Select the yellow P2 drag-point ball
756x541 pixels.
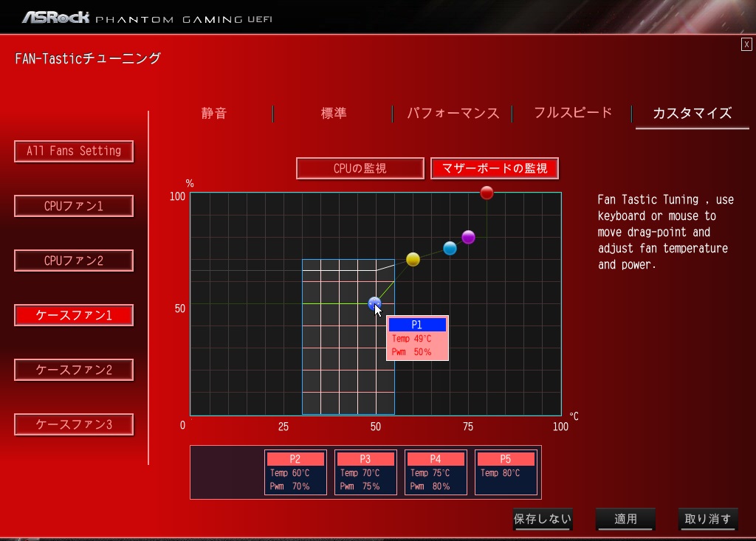pyautogui.click(x=413, y=259)
